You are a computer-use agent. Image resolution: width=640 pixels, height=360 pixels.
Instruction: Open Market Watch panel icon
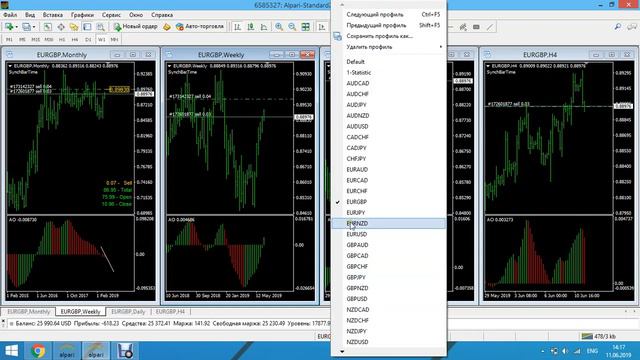pos(48,27)
